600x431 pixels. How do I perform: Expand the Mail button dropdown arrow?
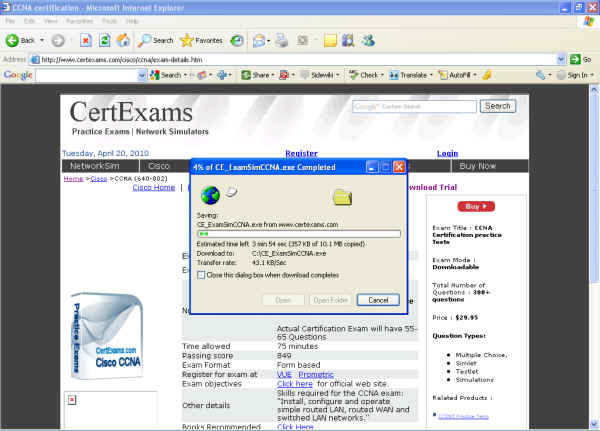pos(269,41)
